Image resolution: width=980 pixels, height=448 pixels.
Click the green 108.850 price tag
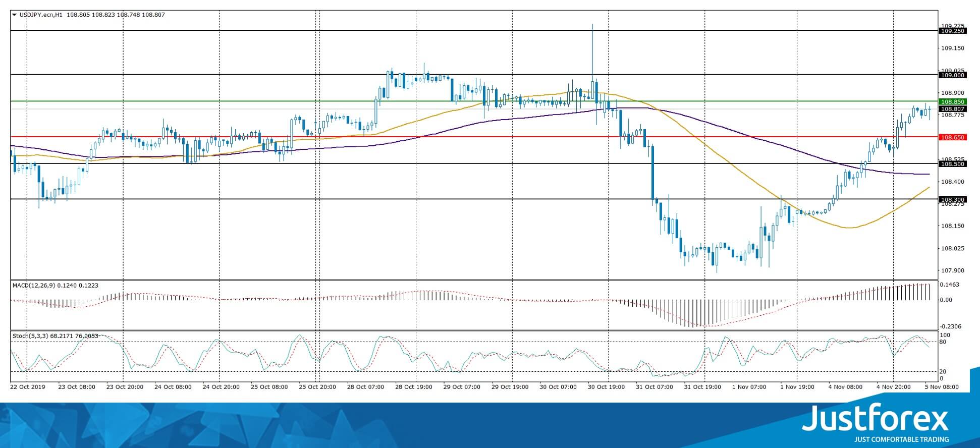click(x=952, y=102)
